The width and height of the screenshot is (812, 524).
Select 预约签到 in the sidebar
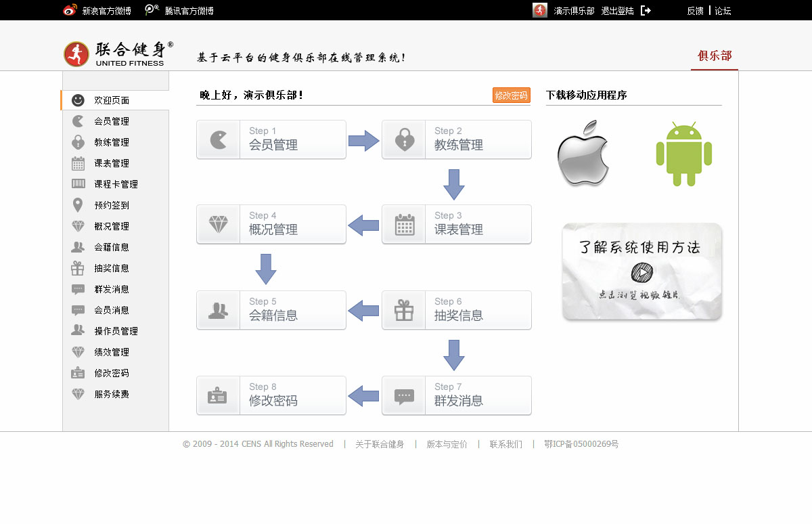112,205
